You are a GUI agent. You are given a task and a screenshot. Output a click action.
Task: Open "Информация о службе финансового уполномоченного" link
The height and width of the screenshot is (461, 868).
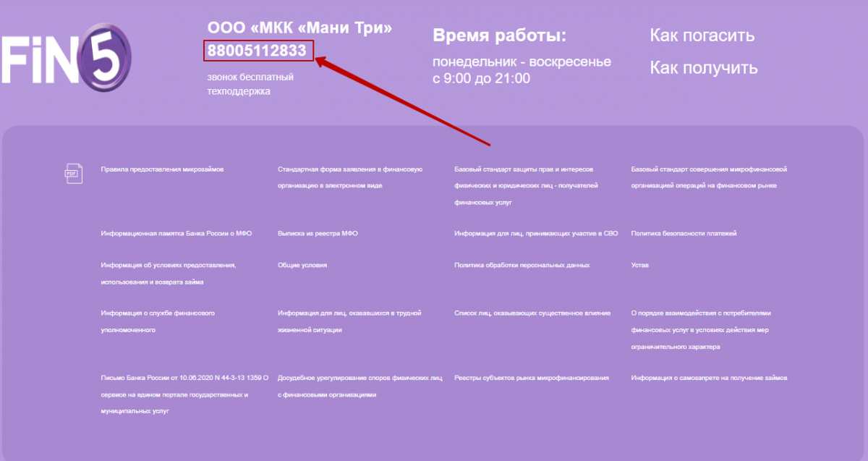pos(158,321)
